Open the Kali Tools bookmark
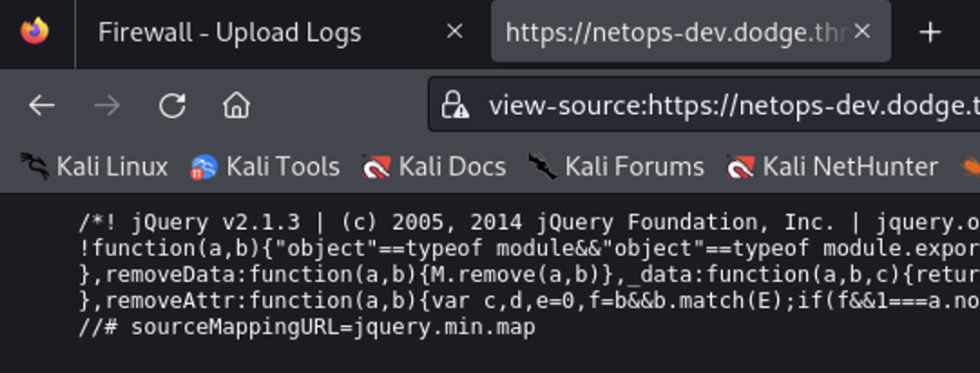Screen dimensions: 980x373 (265, 167)
